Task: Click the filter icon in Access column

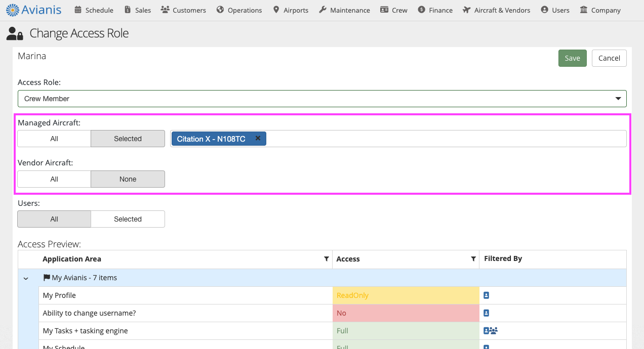Action: pos(473,259)
